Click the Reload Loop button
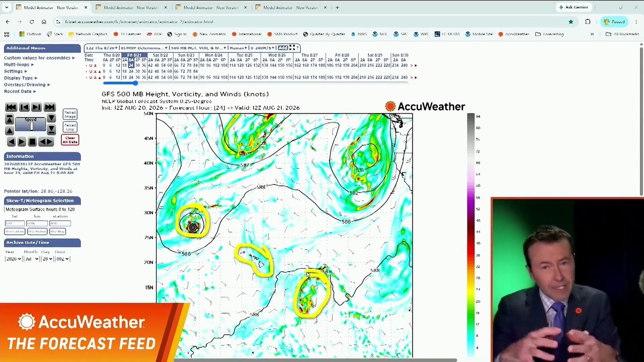The width and height of the screenshot is (644, 362). tap(70, 127)
